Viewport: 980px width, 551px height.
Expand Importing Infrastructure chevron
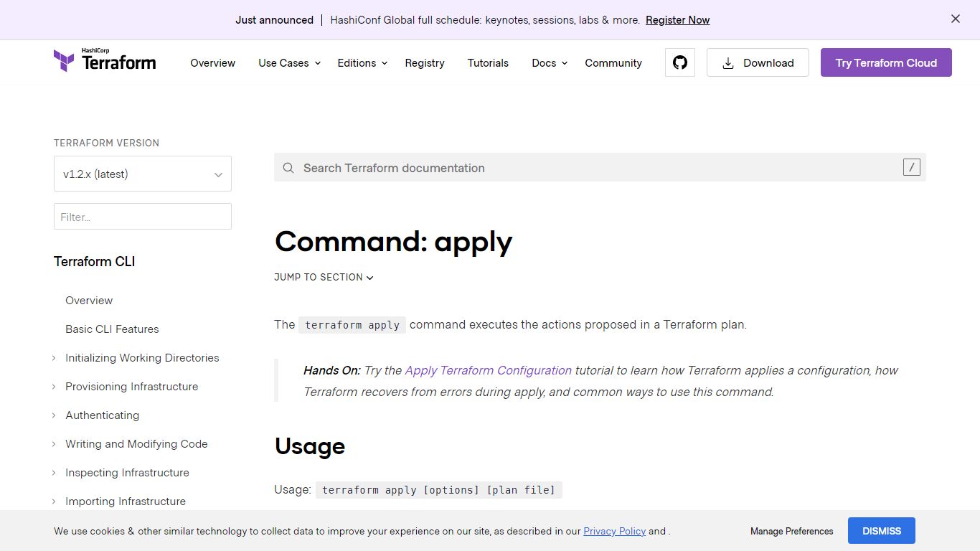coord(54,501)
